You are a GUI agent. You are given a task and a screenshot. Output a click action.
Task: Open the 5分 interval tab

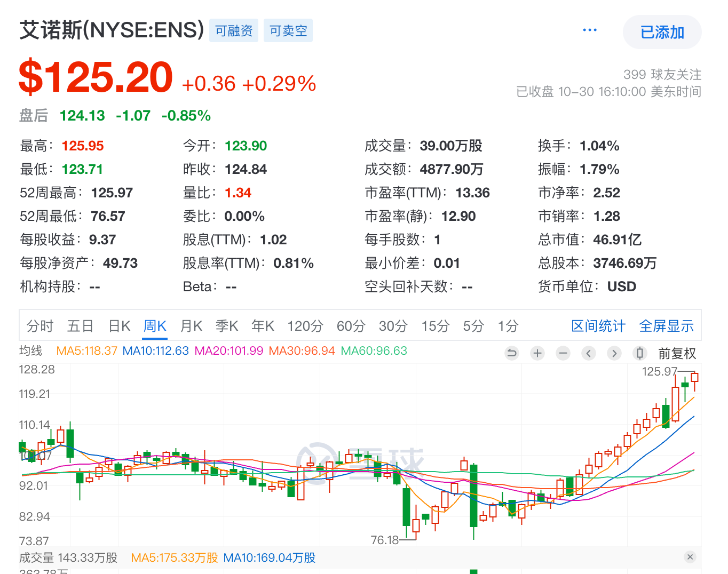coord(473,326)
